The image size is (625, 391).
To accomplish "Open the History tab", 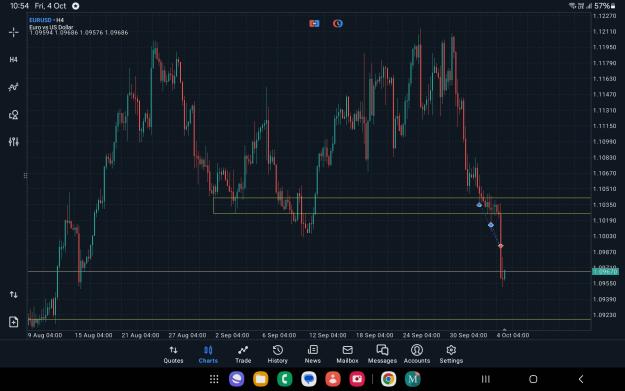I will coord(277,354).
